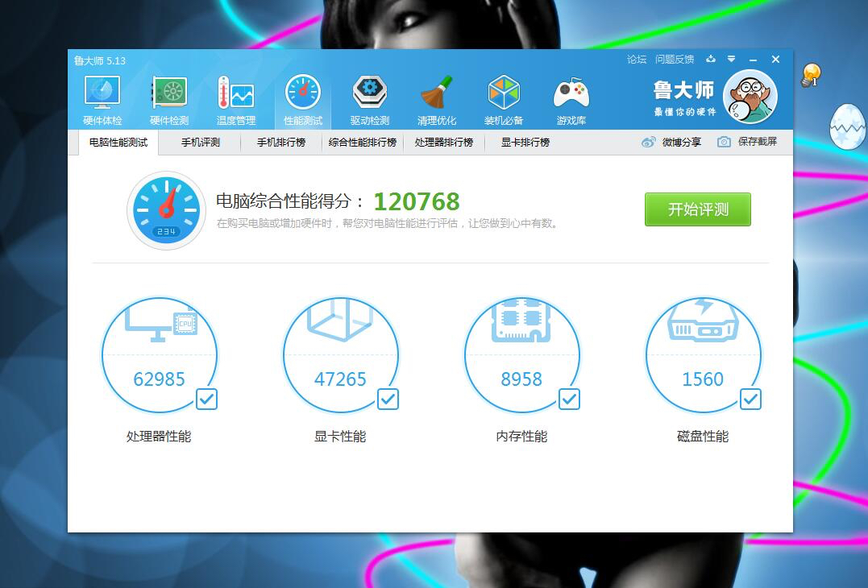Open the 硬件体检 hardware checkup tool

[x=102, y=97]
